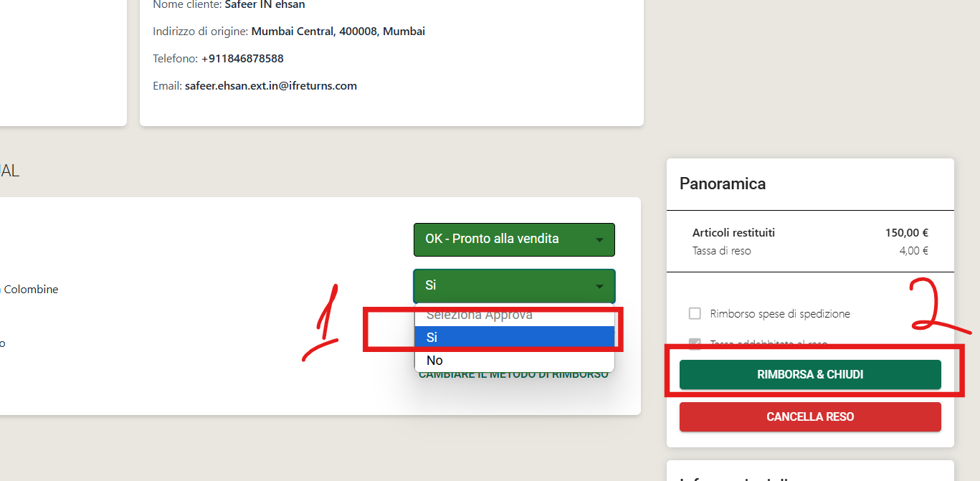Click the phone number +911846878588
Image resolution: width=980 pixels, height=481 pixels.
click(242, 58)
